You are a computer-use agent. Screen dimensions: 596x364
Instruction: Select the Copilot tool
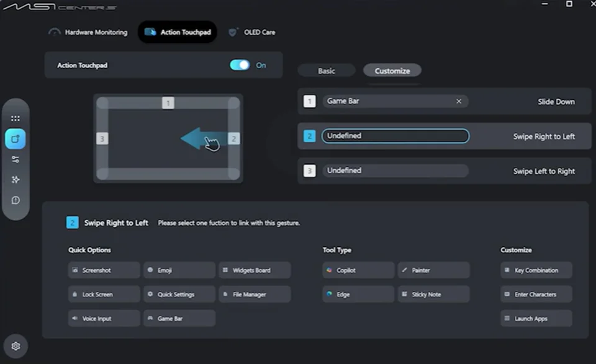(x=358, y=270)
